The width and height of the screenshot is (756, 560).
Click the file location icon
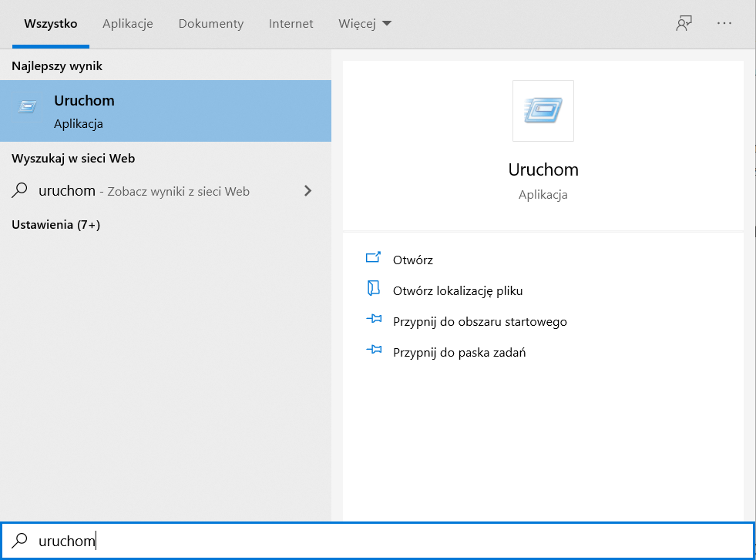[373, 288]
